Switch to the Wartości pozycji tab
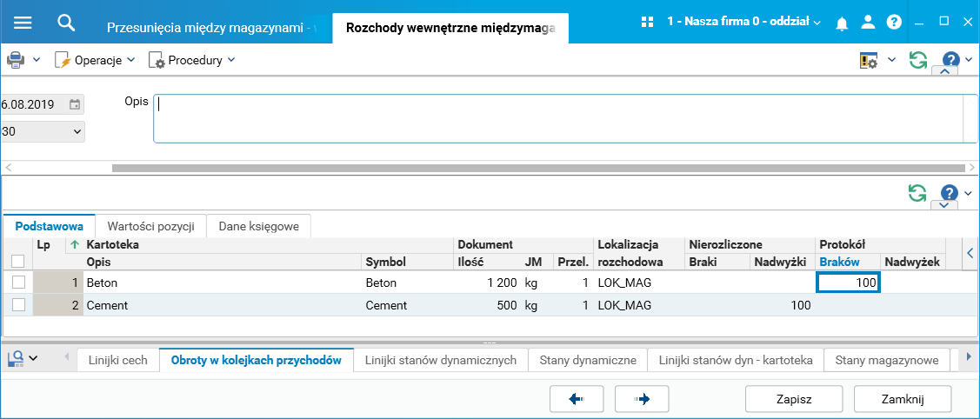Image resolution: width=980 pixels, height=419 pixels. pyautogui.click(x=150, y=226)
